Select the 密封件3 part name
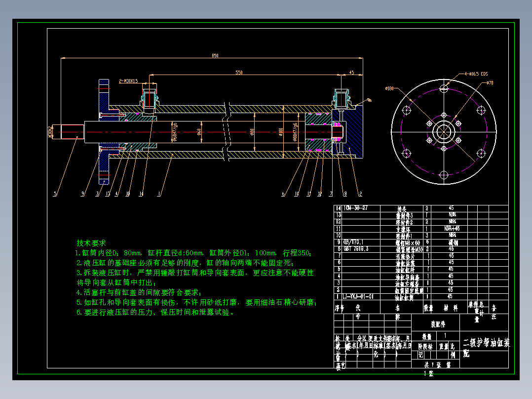 [405, 215]
